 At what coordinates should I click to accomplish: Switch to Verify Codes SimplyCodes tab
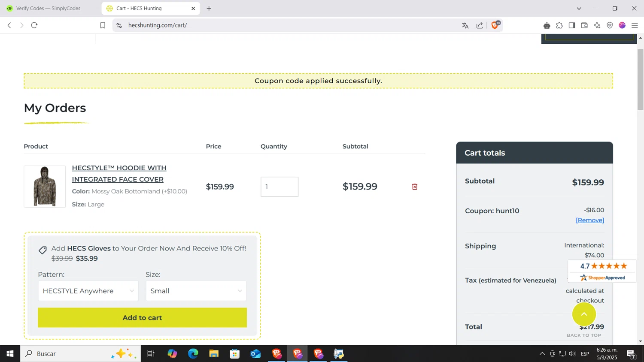49,9
